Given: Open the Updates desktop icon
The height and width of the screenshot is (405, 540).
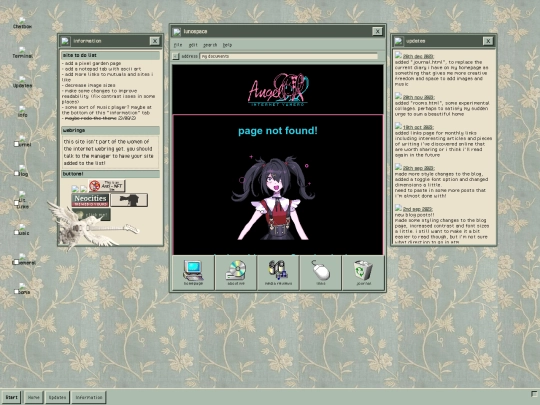Looking at the screenshot, I should click(x=22, y=82).
